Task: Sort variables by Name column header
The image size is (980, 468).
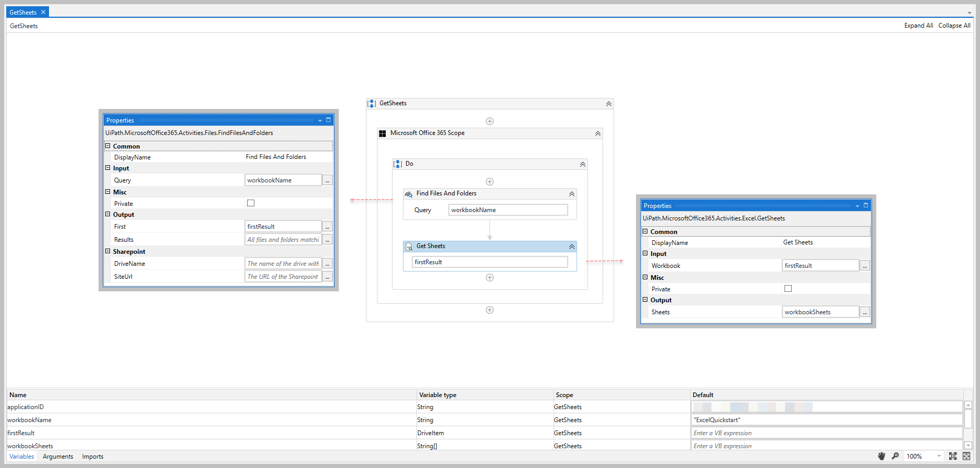Action: point(211,395)
